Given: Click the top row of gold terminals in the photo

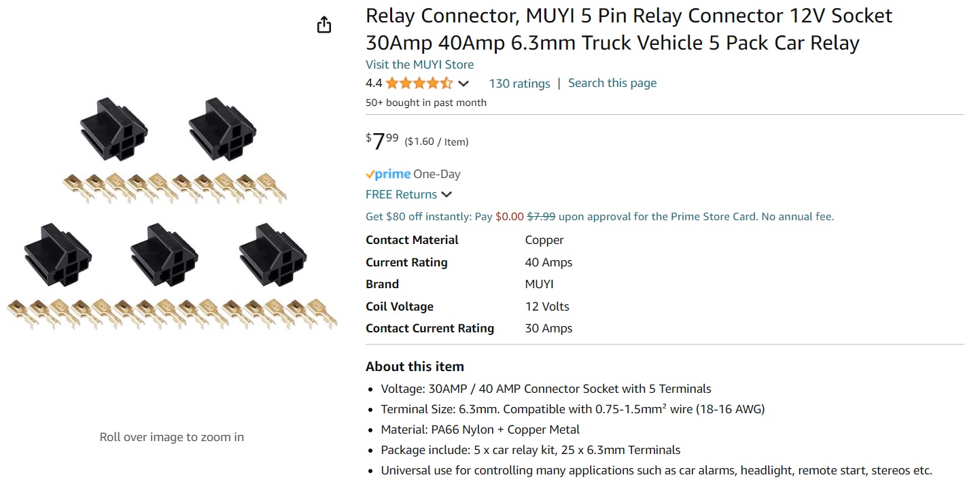Looking at the screenshot, I should click(x=173, y=187).
